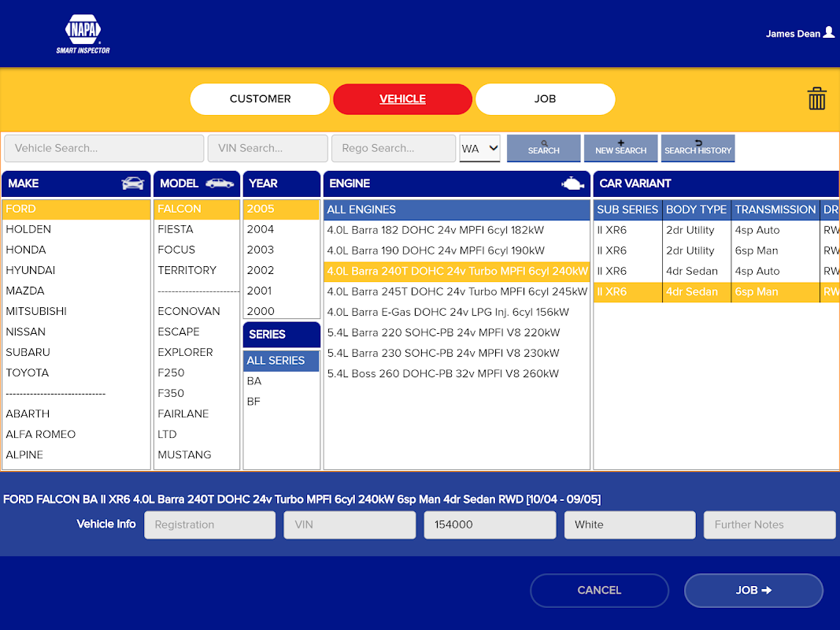The image size is (840, 630).
Task: Select 4.0L Barra 240T Turbo engine
Action: pyautogui.click(x=457, y=271)
